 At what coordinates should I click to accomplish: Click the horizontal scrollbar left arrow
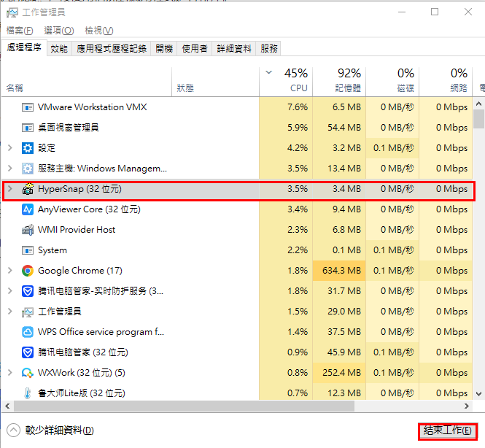coord(7,406)
